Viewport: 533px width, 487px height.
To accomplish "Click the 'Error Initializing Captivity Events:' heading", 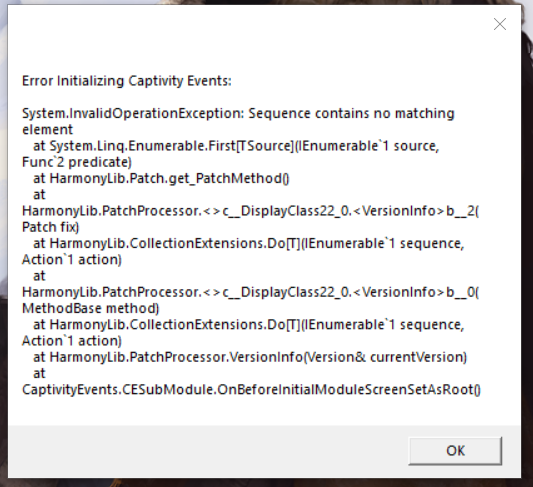I will [x=126, y=81].
